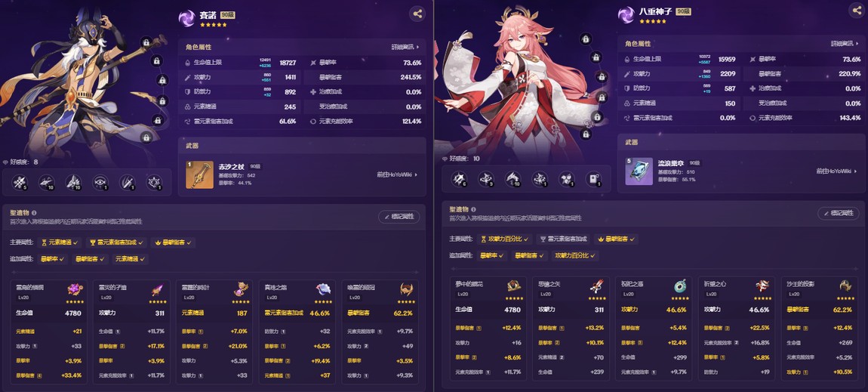Viewport: 868px width, 392px height.
Task: Click Cyno's topmost locked constellation icon
Action: pos(146,42)
